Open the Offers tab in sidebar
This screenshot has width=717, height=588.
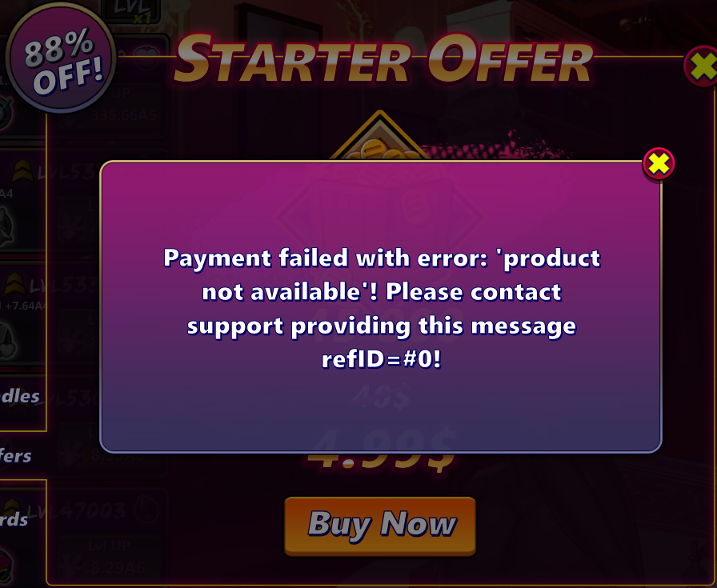15,456
